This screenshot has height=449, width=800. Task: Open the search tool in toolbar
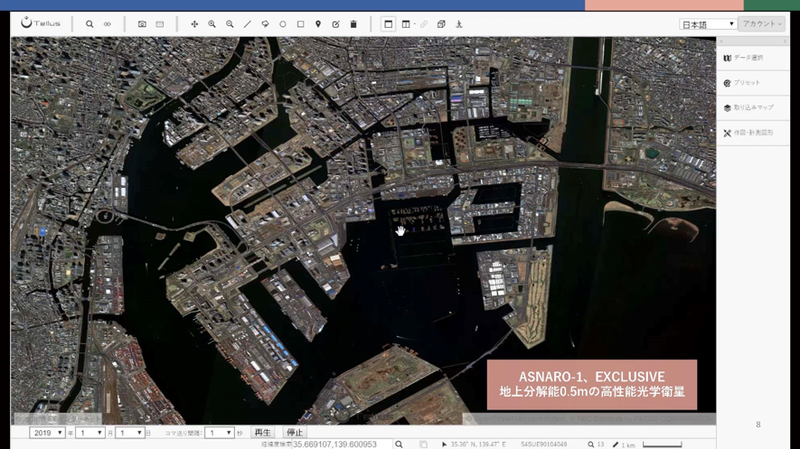coord(89,24)
